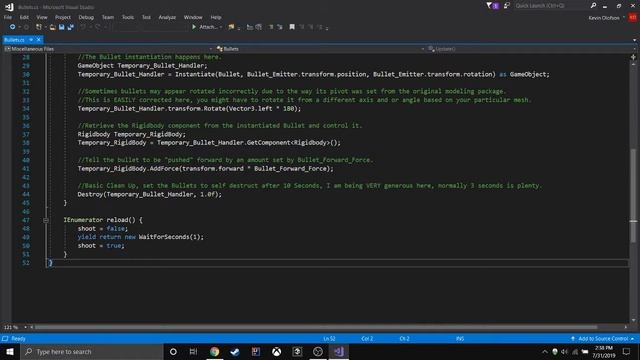
Task: Pin the Bullet.cs tab
Action: click(31, 40)
